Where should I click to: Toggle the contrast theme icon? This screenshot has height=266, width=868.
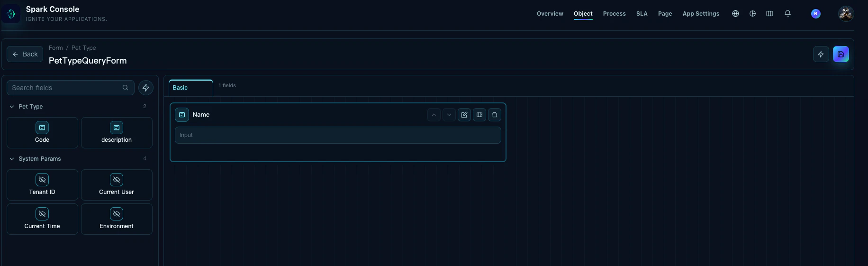752,14
